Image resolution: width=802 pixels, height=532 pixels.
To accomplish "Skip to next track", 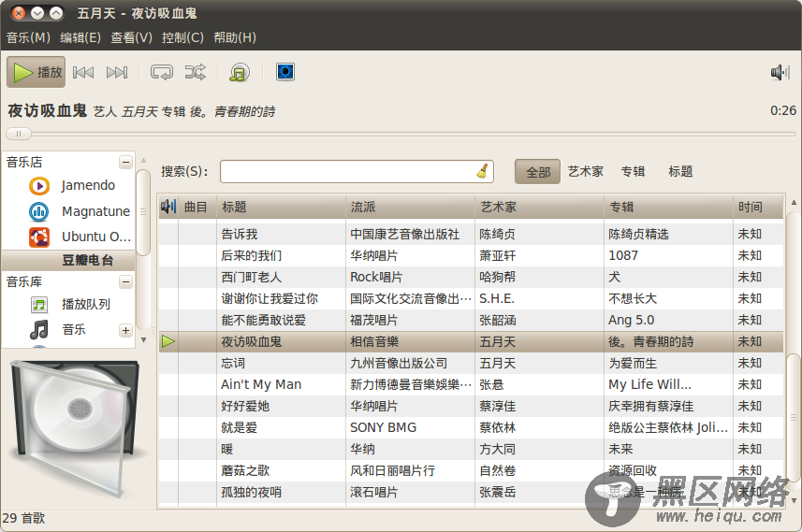I will click(117, 73).
